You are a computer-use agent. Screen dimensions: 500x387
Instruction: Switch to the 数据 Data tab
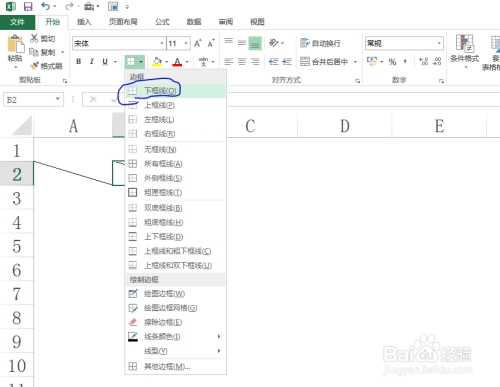pos(194,22)
